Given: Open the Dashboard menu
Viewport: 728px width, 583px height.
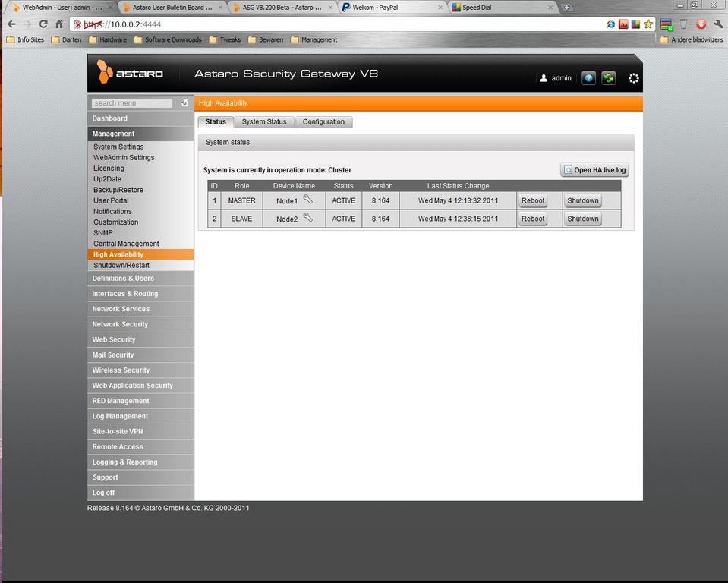Looking at the screenshot, I should 140,118.
